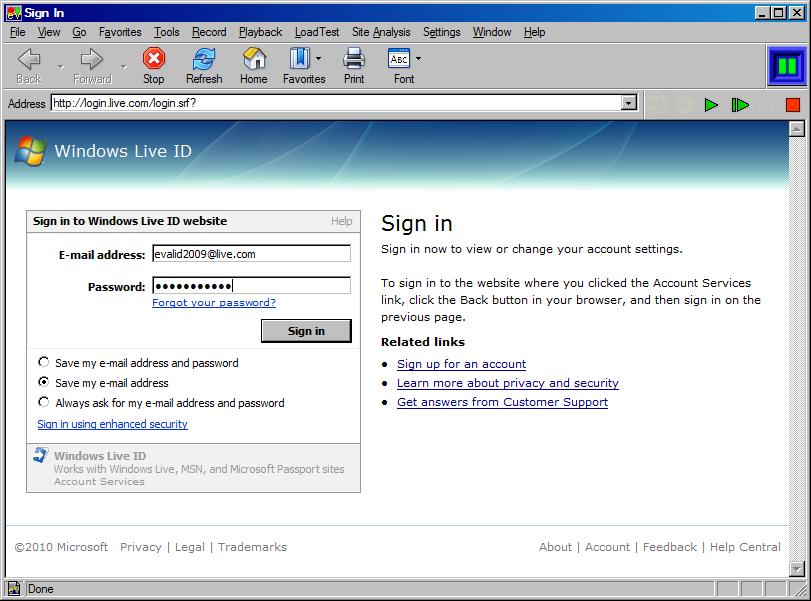Click the 'Done' status bar text
The height and width of the screenshot is (601, 811).
[x=41, y=589]
